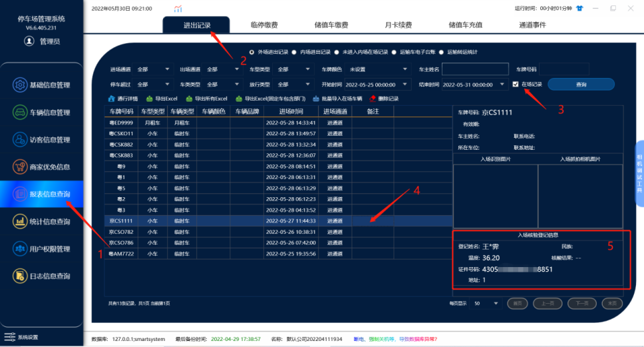Focus the 车主姓名 input field

point(475,69)
